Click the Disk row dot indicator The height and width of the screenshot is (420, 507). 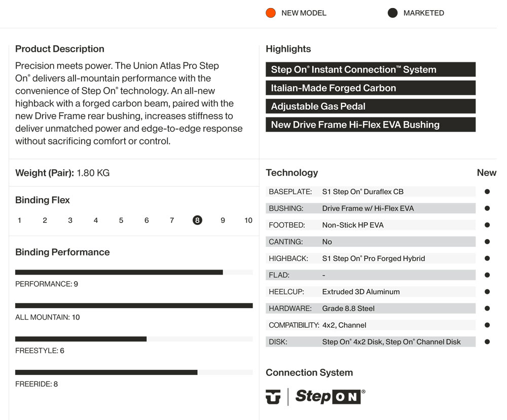pos(487,342)
